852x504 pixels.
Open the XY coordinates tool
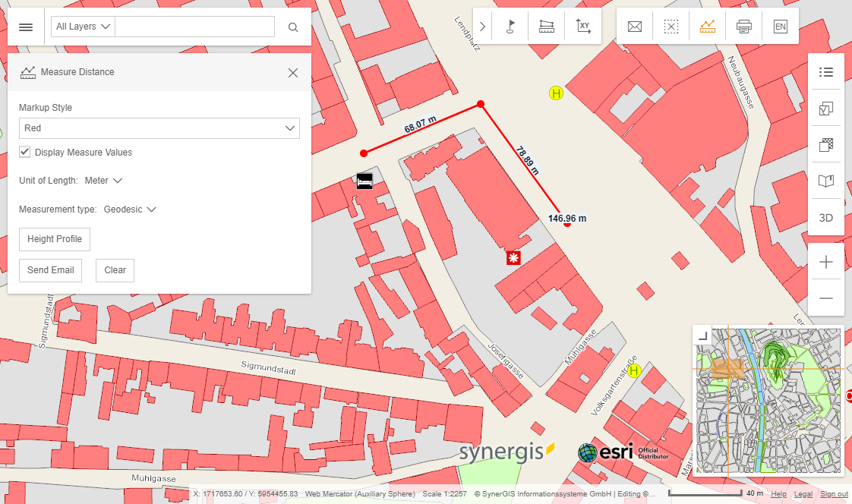pos(583,27)
